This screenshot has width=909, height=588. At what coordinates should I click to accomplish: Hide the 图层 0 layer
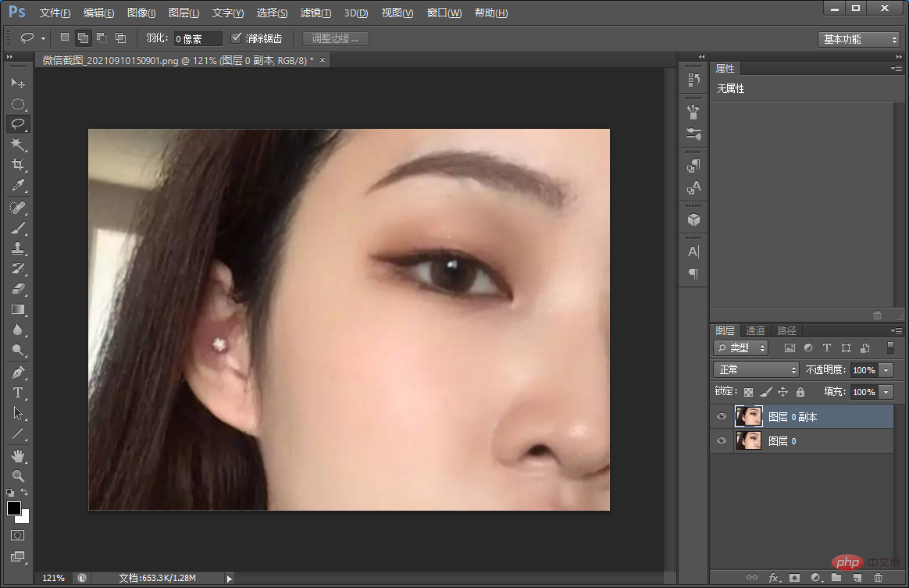721,440
